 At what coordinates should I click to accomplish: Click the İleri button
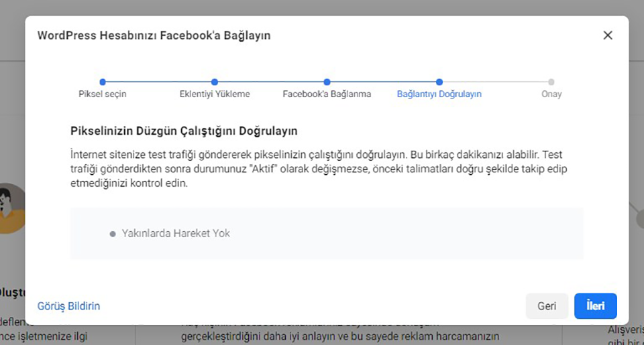click(596, 306)
